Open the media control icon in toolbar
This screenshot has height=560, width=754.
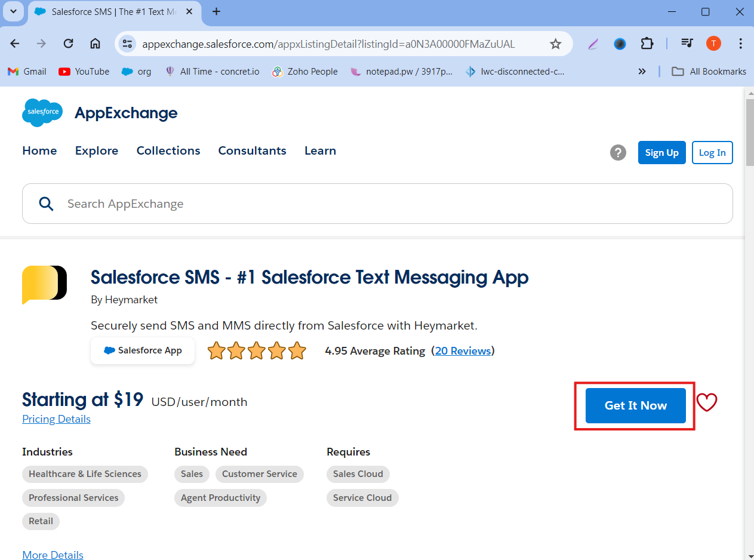tap(687, 44)
